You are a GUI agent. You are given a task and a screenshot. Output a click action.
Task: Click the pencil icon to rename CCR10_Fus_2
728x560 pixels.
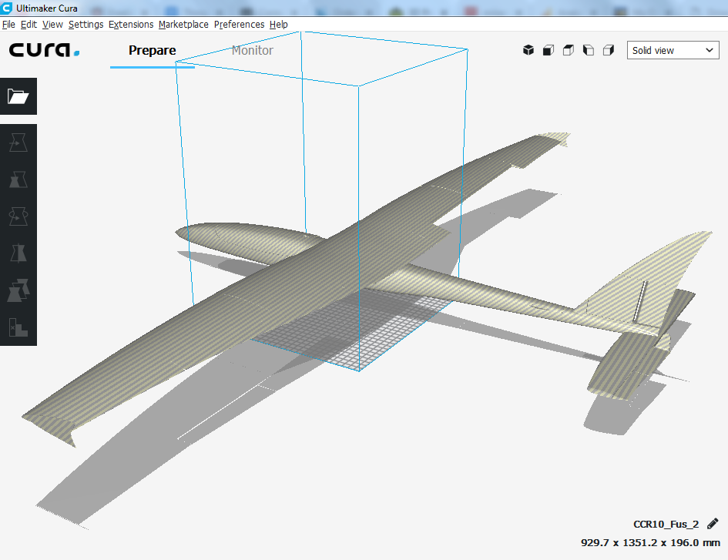(x=713, y=524)
